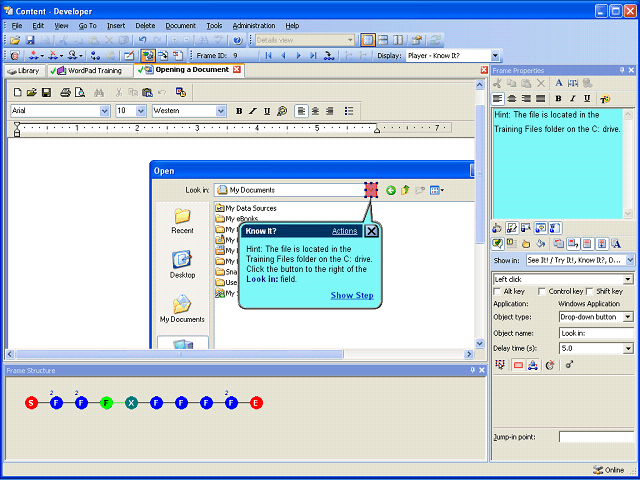Click the Show Step link

click(352, 295)
